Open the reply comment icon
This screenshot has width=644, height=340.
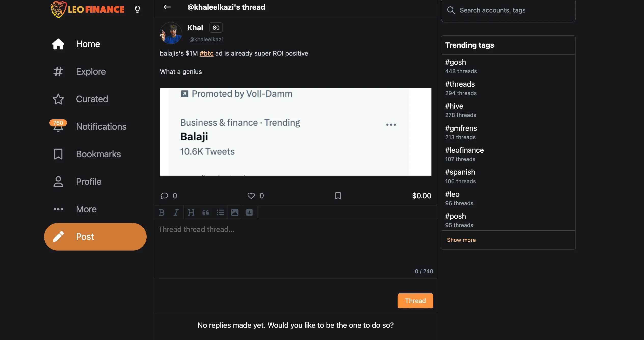(164, 196)
